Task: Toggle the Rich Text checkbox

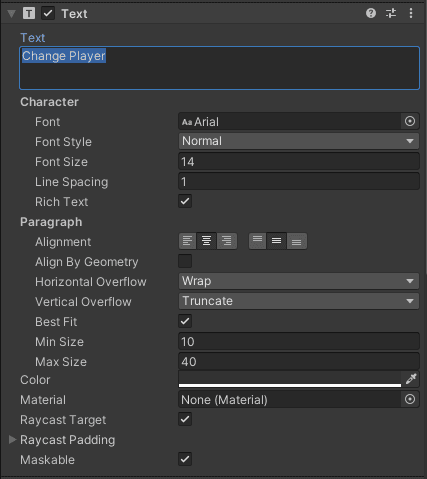Action: tap(185, 201)
